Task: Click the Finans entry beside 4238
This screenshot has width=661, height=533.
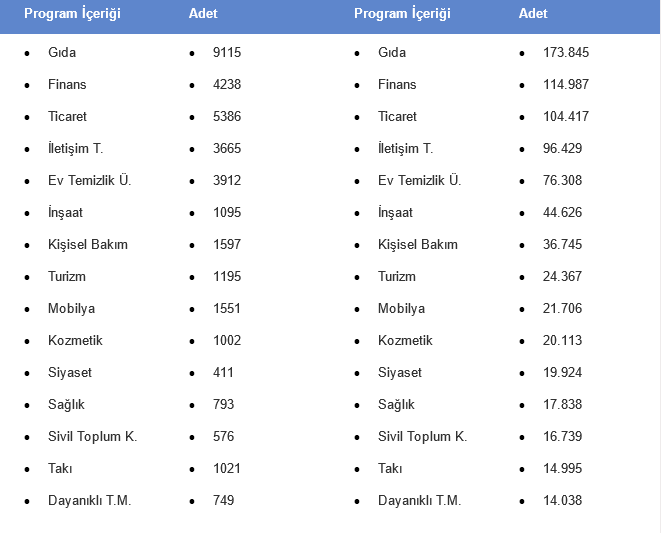Action: (x=67, y=84)
